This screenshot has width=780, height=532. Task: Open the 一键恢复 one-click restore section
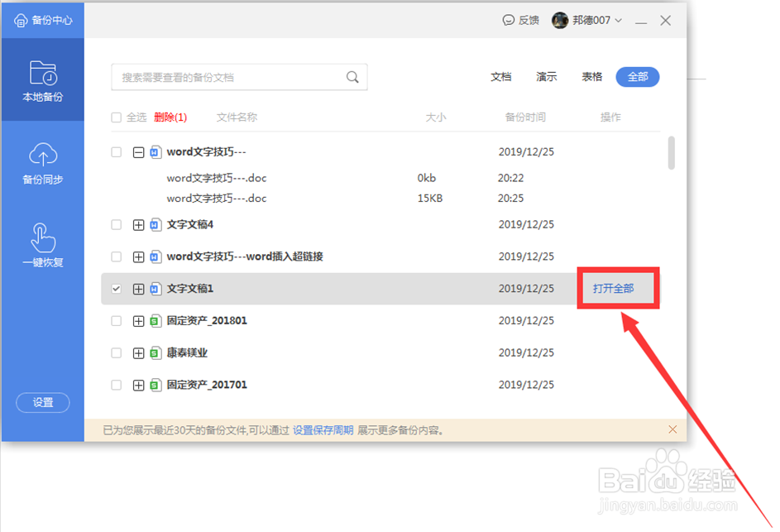tap(43, 246)
